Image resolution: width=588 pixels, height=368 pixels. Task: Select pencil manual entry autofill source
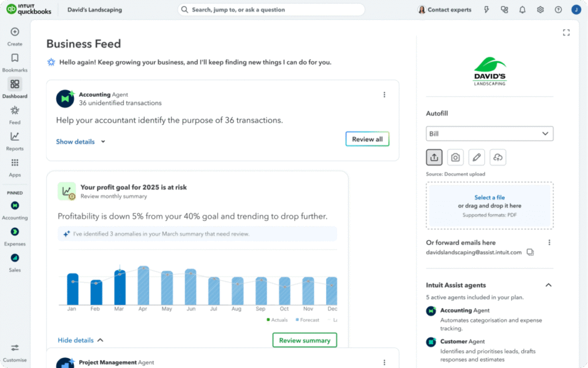[476, 158]
